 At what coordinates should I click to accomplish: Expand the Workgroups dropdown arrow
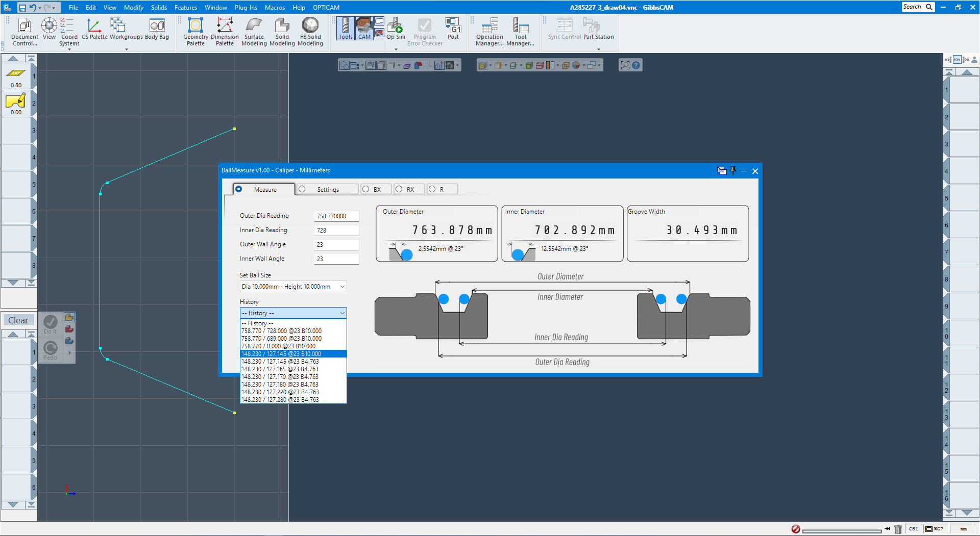(x=126, y=49)
